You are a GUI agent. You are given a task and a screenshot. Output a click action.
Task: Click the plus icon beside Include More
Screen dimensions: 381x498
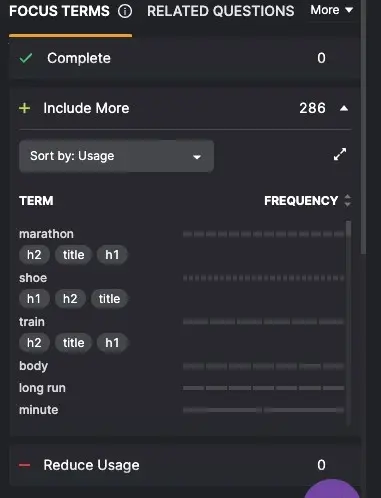coord(25,108)
